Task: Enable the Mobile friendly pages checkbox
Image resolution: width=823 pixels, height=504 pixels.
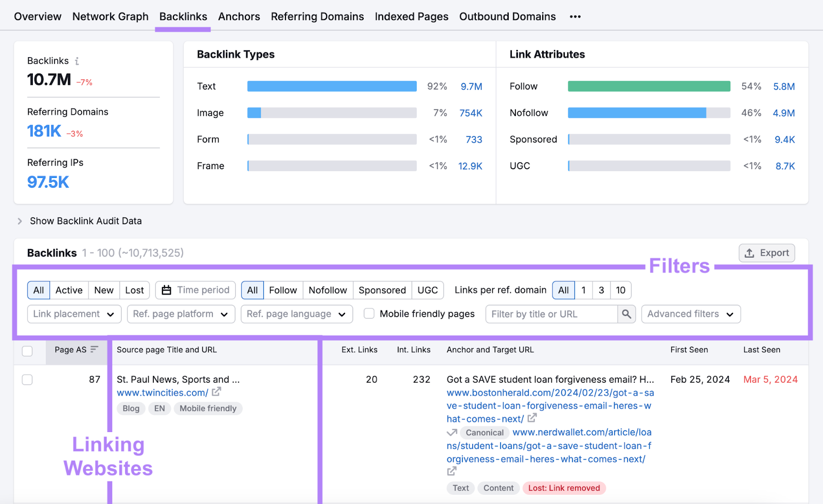Action: coord(369,313)
